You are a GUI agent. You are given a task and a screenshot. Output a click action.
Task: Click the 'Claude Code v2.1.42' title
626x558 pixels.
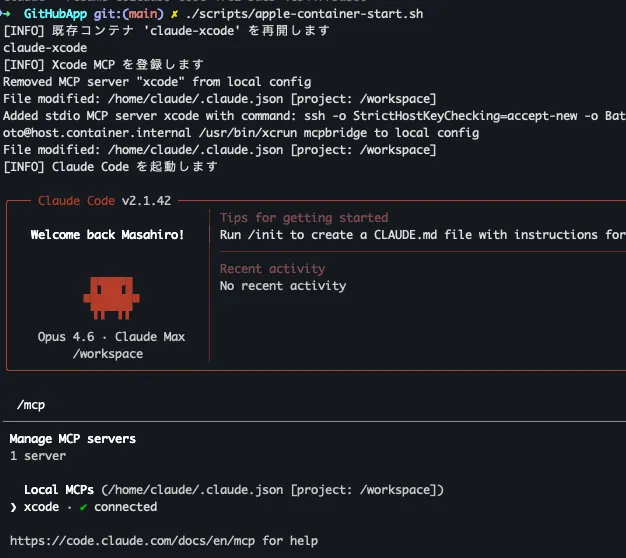point(105,200)
